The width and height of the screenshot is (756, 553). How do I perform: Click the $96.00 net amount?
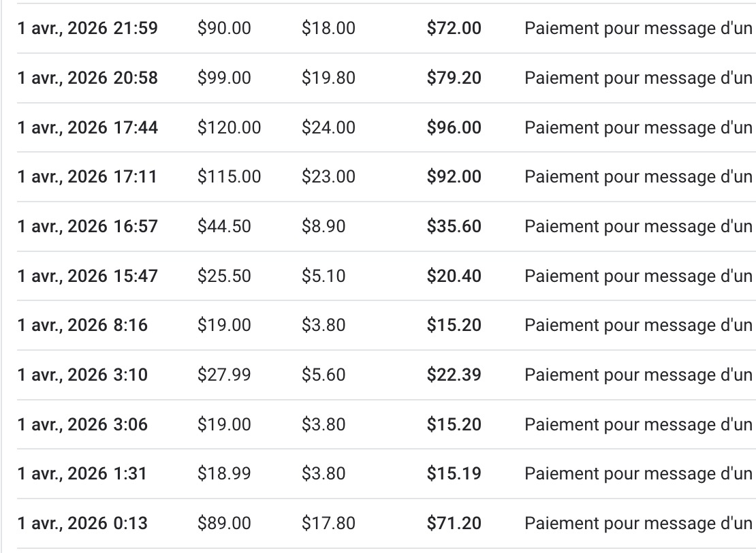[x=454, y=128]
